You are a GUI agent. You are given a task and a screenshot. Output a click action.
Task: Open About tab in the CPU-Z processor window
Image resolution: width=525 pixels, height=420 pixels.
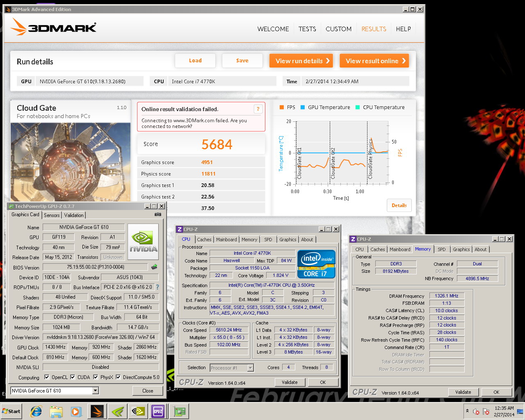[x=307, y=240]
